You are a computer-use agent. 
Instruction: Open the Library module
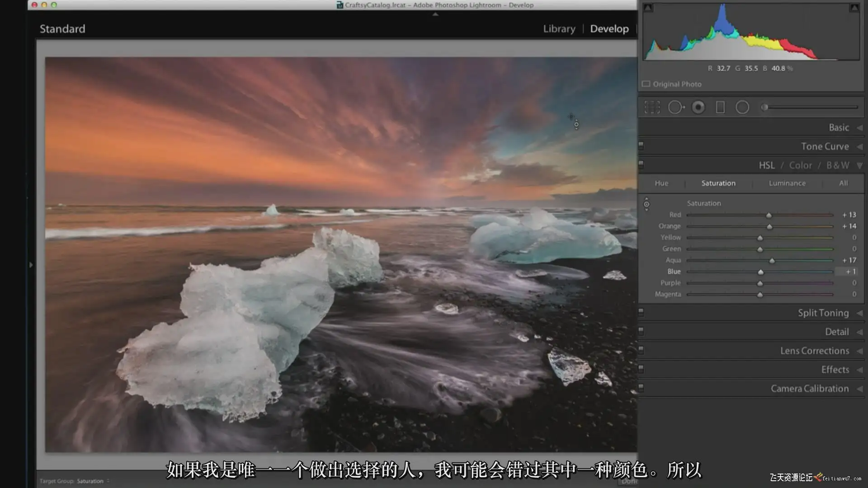559,29
